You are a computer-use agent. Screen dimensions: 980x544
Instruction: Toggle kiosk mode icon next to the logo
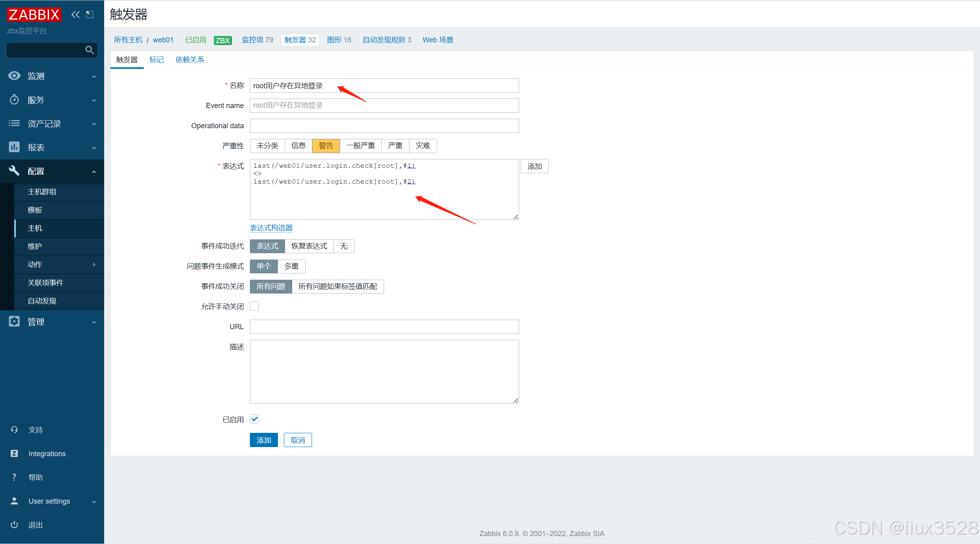pos(90,15)
